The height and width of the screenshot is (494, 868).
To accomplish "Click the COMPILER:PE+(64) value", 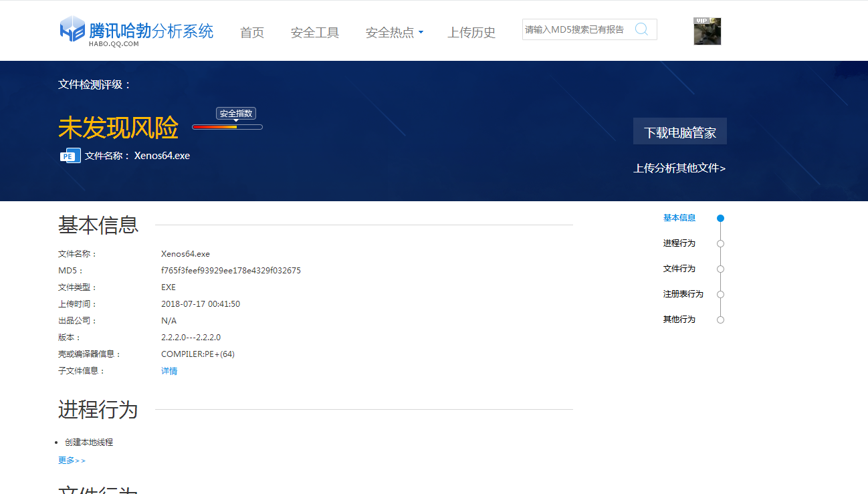I will pyautogui.click(x=198, y=354).
